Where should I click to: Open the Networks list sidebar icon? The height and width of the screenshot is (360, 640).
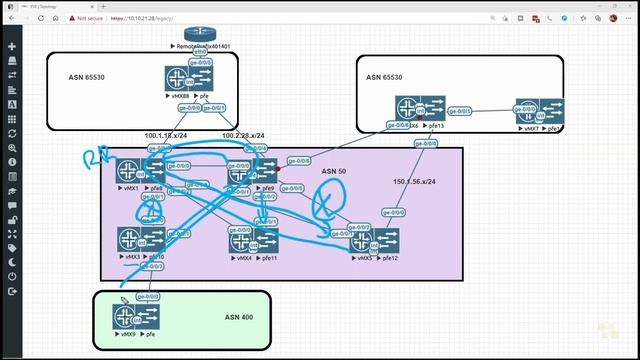click(12, 75)
